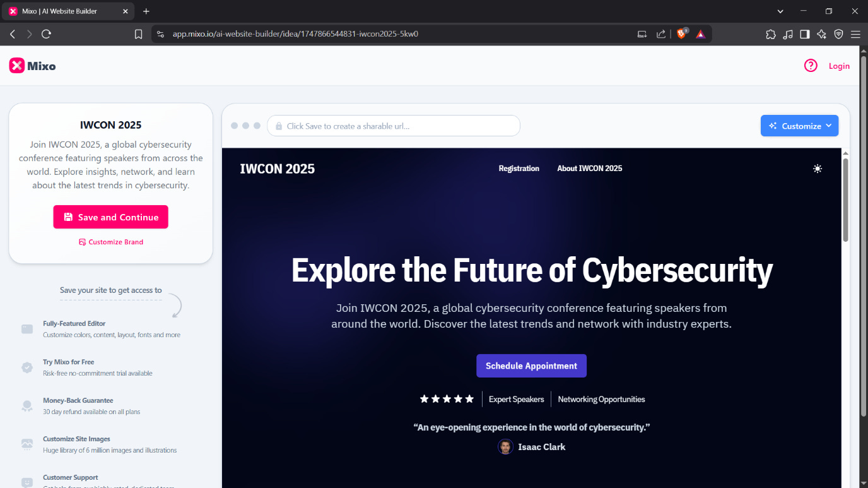Click the IWCON 2025 site logo text
The width and height of the screenshot is (868, 488).
point(277,169)
